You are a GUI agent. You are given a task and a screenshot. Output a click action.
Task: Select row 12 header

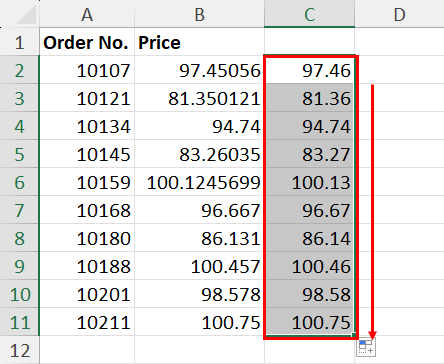tap(19, 350)
